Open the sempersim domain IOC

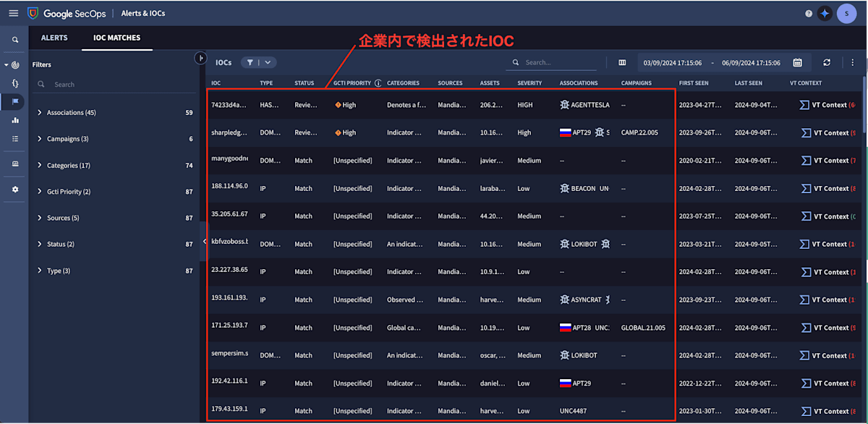[229, 353]
